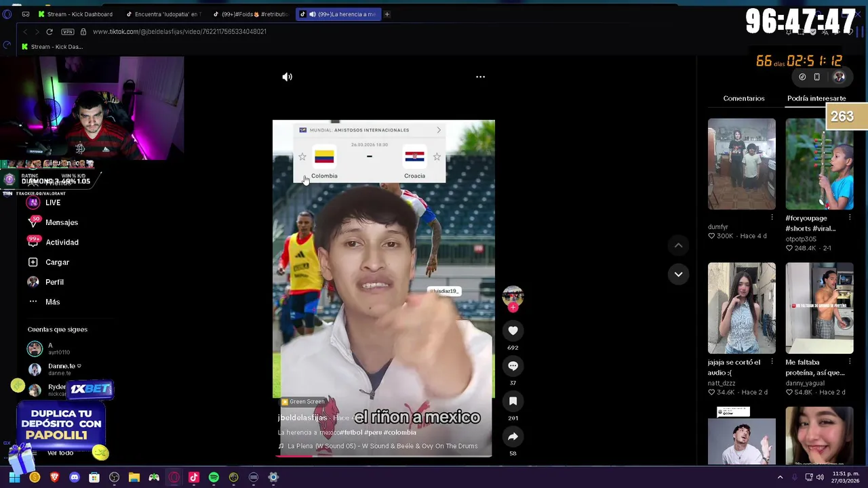Share the video using the arrow icon
The image size is (868, 488).
[x=513, y=436]
